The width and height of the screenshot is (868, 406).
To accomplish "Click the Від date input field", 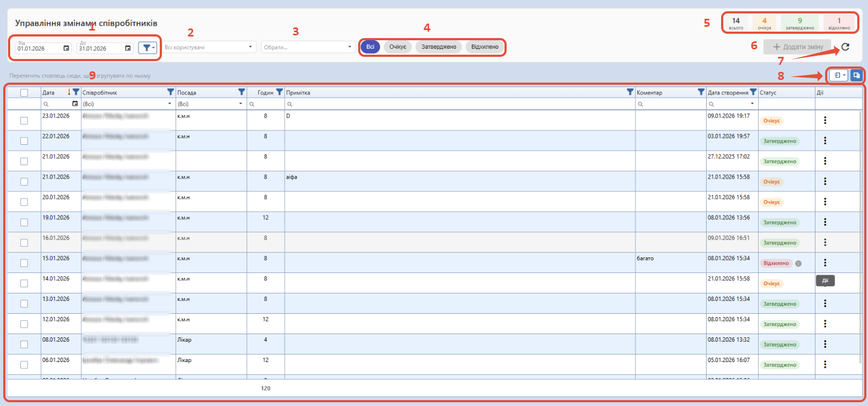I will pos(39,48).
